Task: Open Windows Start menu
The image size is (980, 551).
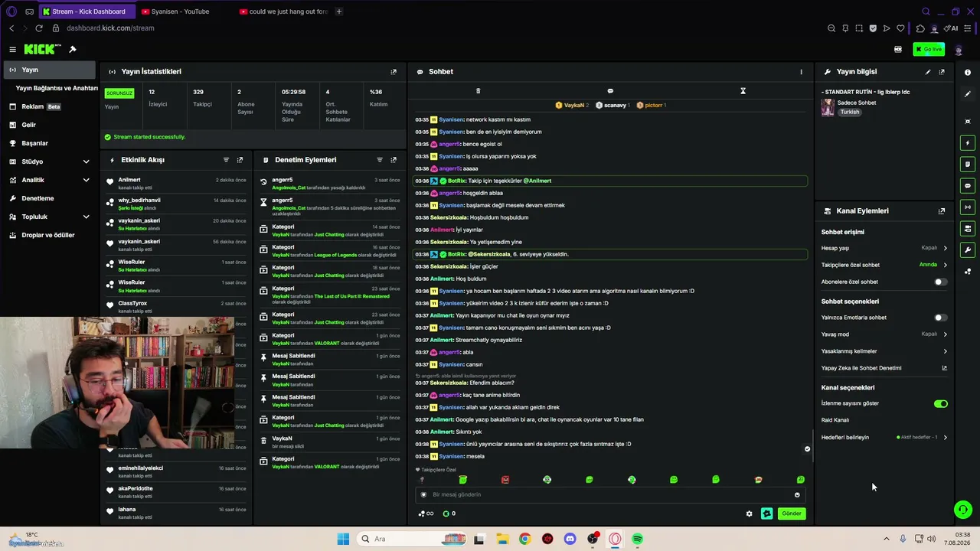Action: pos(343,539)
